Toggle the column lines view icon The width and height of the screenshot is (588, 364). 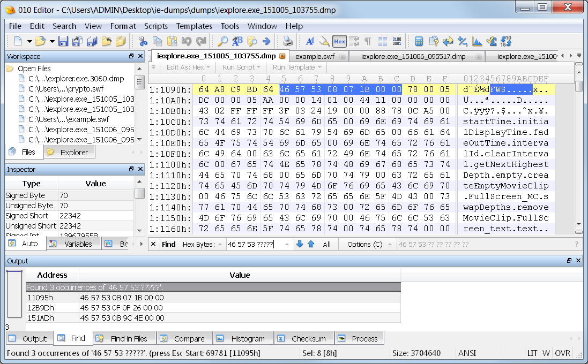(383, 41)
